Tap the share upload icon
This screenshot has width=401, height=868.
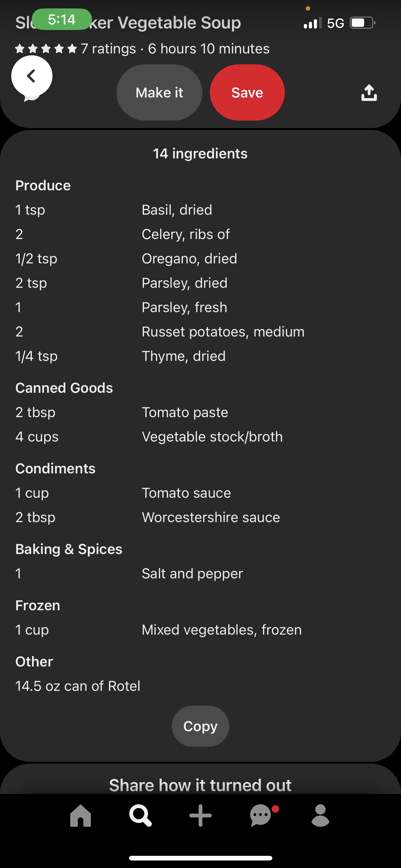click(369, 93)
